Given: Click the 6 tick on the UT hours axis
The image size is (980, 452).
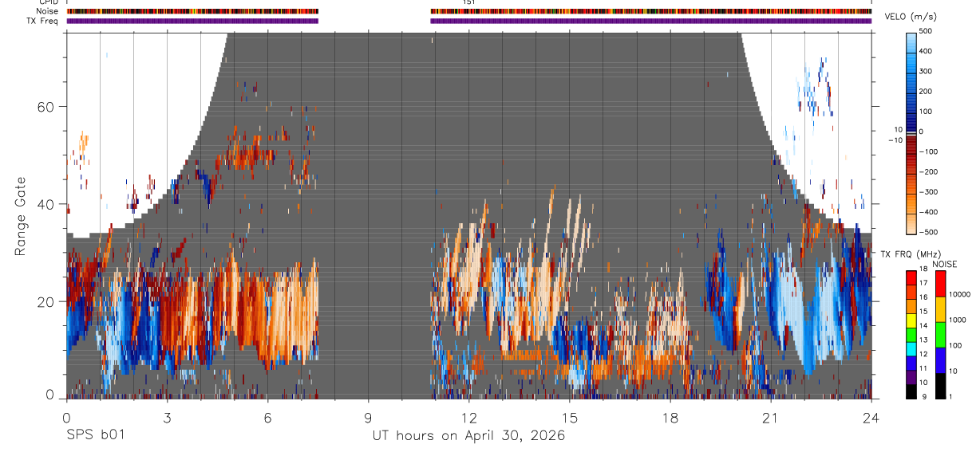Looking at the screenshot, I should click(267, 417).
